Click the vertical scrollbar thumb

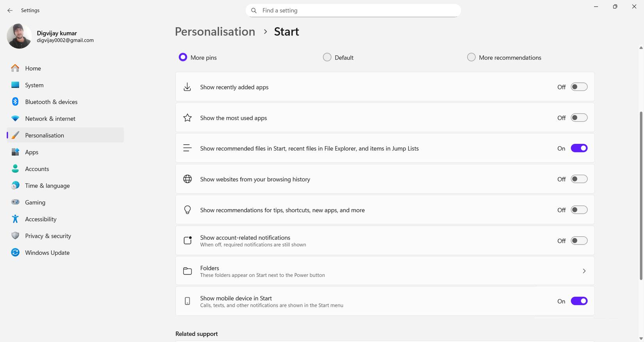pyautogui.click(x=641, y=195)
